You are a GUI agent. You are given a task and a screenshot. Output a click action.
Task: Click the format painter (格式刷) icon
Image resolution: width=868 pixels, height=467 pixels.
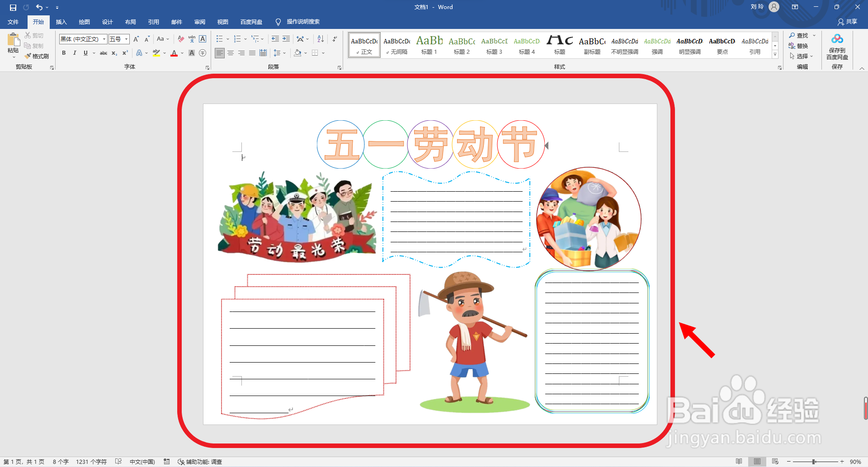[37, 56]
